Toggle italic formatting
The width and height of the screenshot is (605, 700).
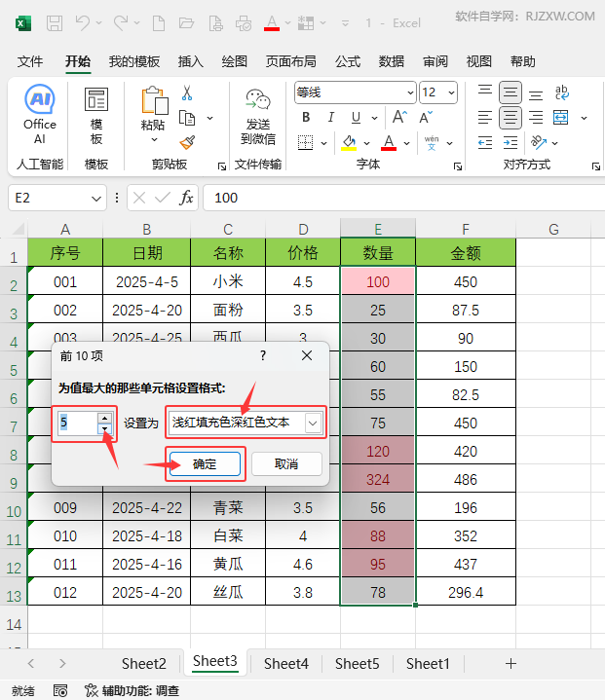coord(330,118)
